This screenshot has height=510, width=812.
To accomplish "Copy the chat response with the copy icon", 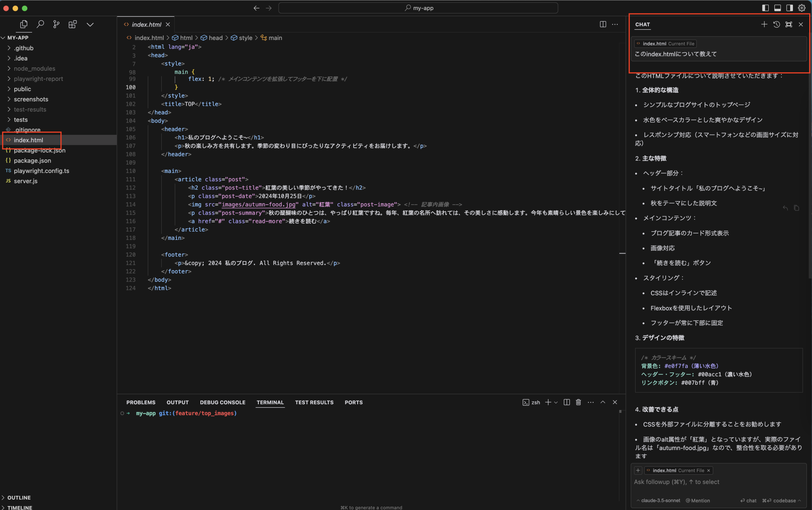I will [x=797, y=208].
